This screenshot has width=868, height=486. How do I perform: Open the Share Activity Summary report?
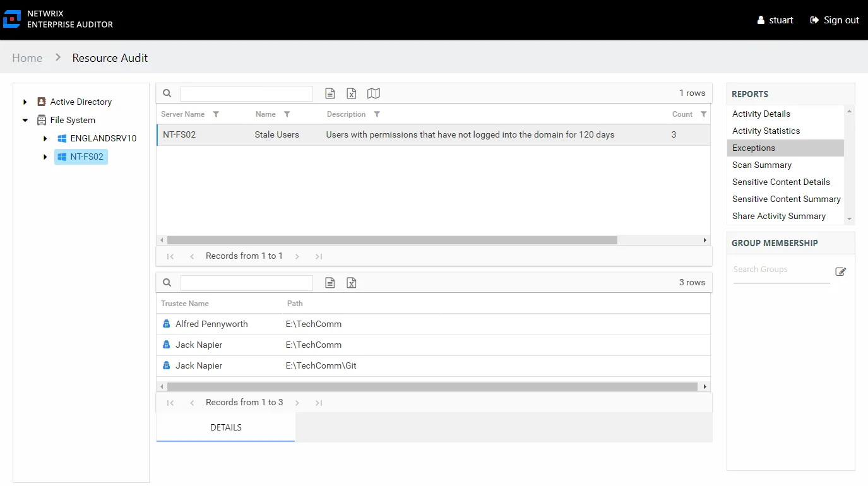pos(785,216)
